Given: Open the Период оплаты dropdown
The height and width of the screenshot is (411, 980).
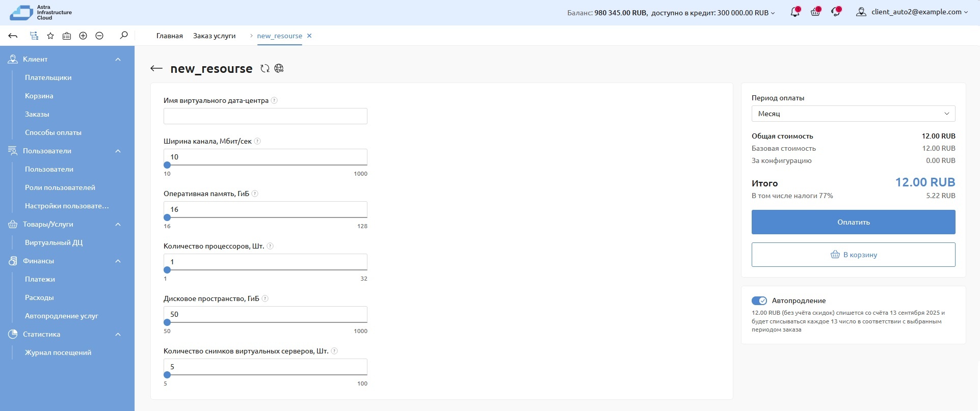Looking at the screenshot, I should (x=853, y=114).
